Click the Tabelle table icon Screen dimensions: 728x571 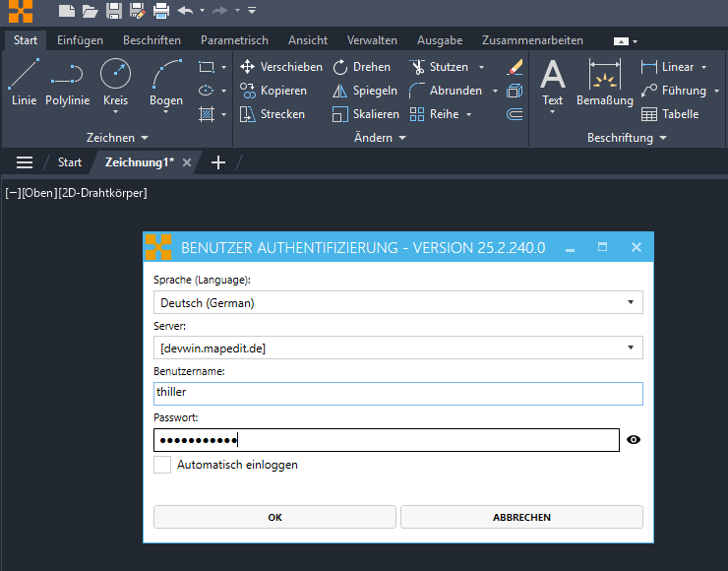point(670,114)
